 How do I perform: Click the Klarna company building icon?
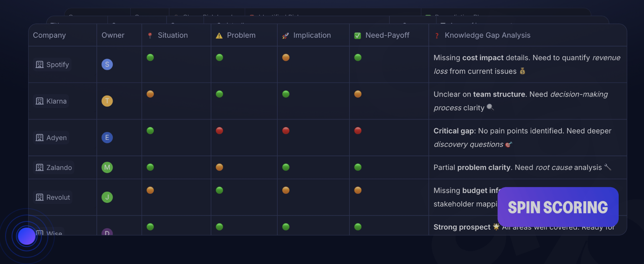(x=40, y=101)
